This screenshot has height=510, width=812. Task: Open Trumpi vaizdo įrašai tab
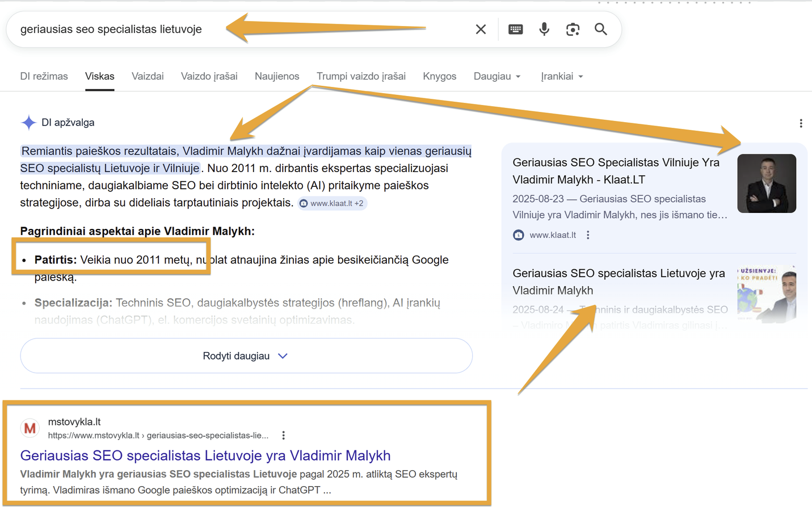[361, 76]
